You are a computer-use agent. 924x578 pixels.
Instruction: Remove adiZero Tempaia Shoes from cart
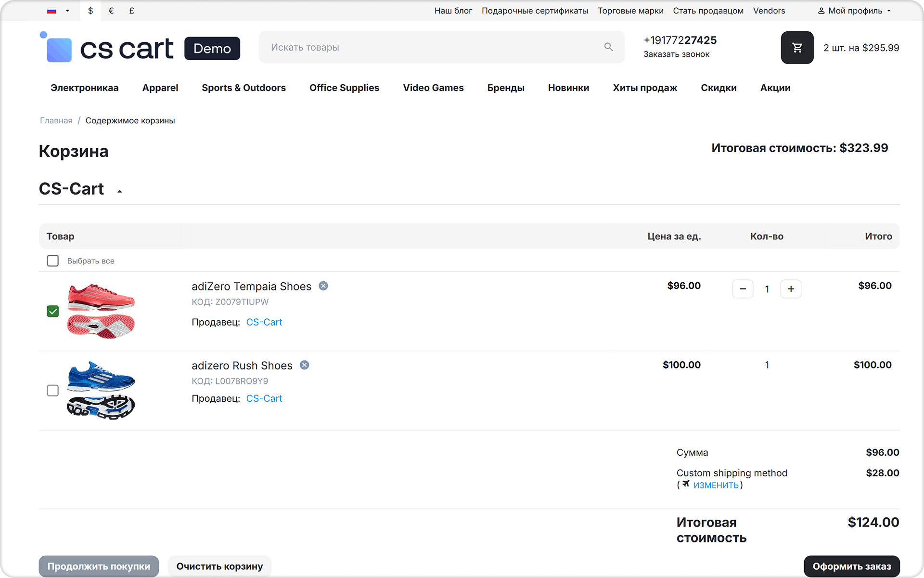[x=323, y=286]
